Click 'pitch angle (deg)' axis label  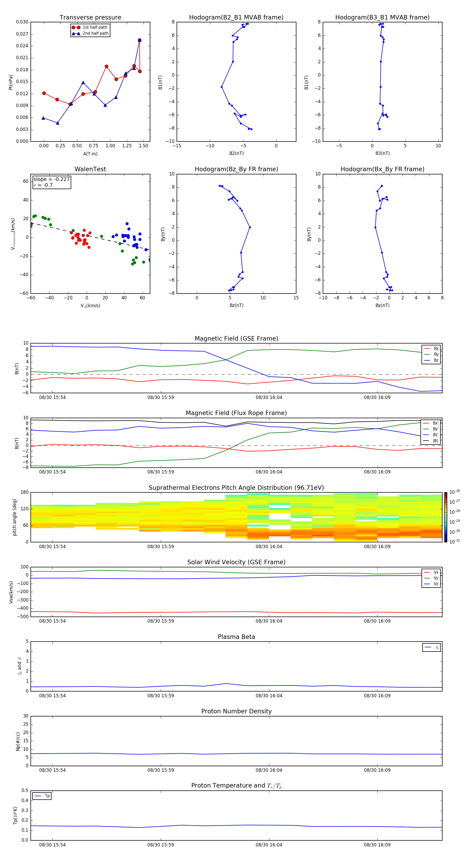point(14,517)
